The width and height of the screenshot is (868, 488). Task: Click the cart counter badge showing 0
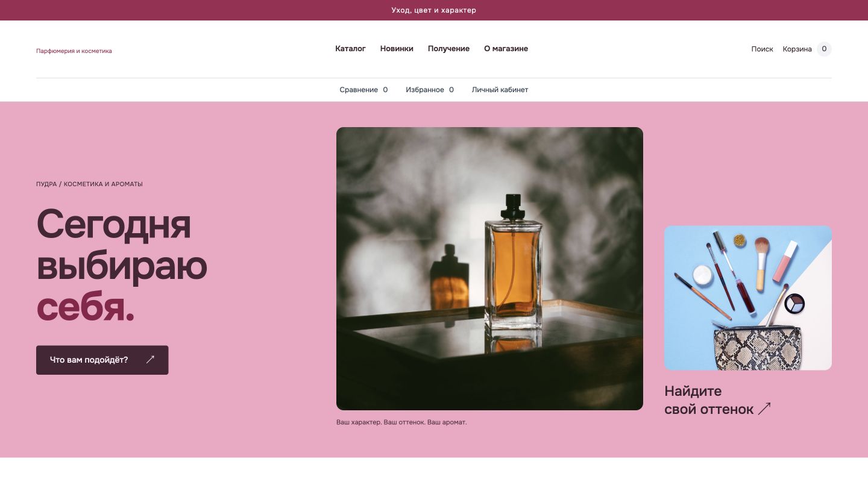click(824, 49)
